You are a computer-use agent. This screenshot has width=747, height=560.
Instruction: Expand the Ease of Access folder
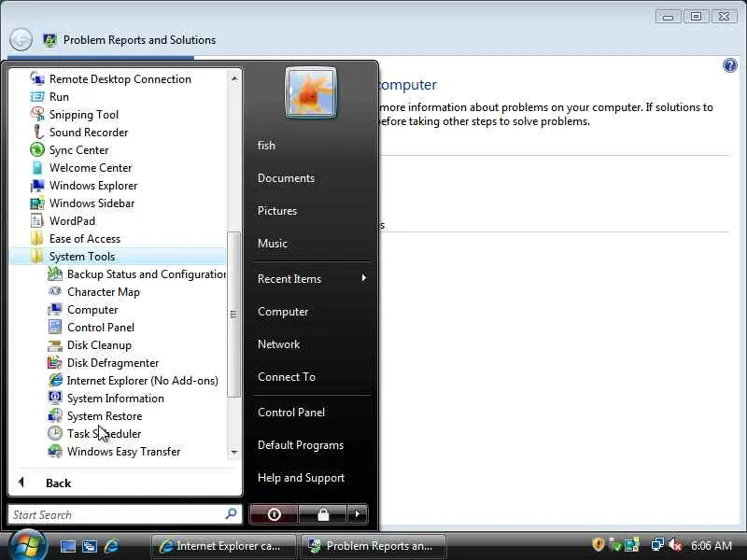pyautogui.click(x=118, y=239)
